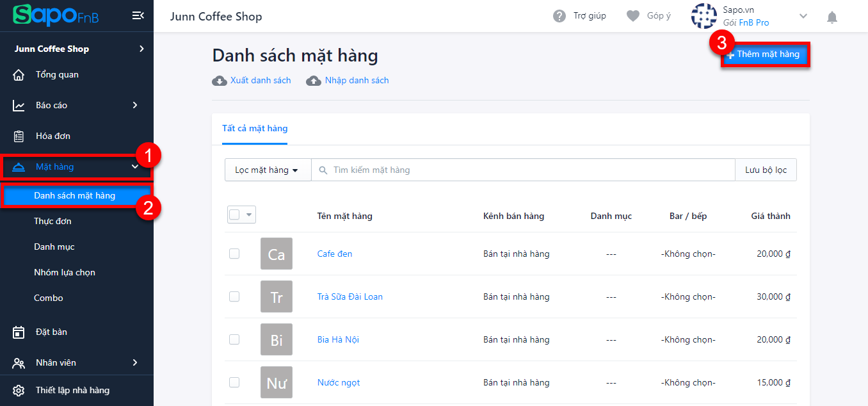The width and height of the screenshot is (868, 406).
Task: Select the Trà Sữa Đài Loan checkbox
Action: 234,296
